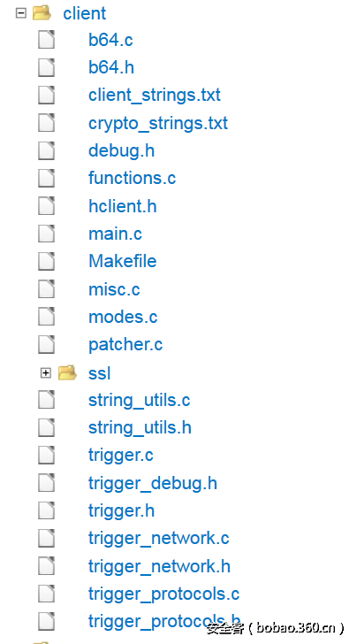Click the file icon beside debug.h
Screen dimensions: 357x644
46,150
